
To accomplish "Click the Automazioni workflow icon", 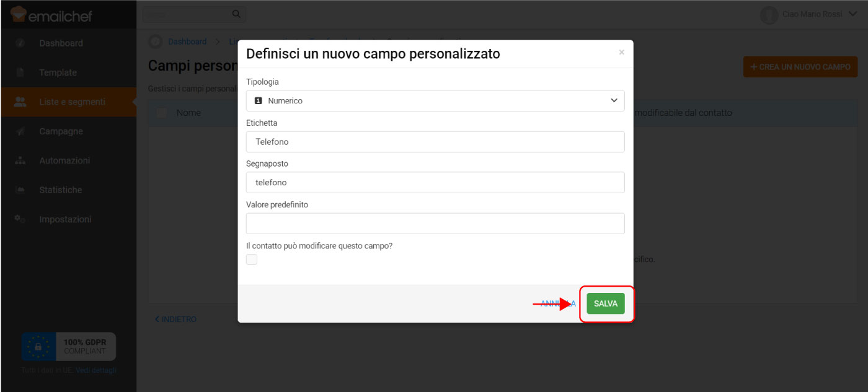I will coord(20,160).
